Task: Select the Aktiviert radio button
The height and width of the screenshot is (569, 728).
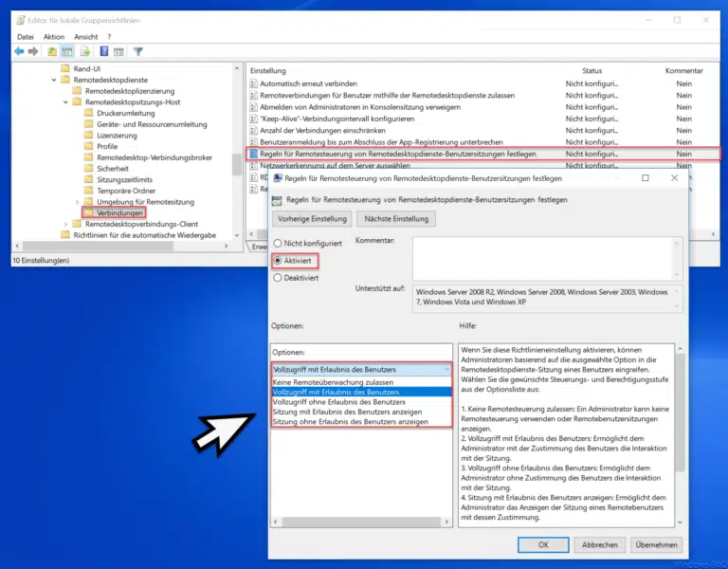Action: 278,260
